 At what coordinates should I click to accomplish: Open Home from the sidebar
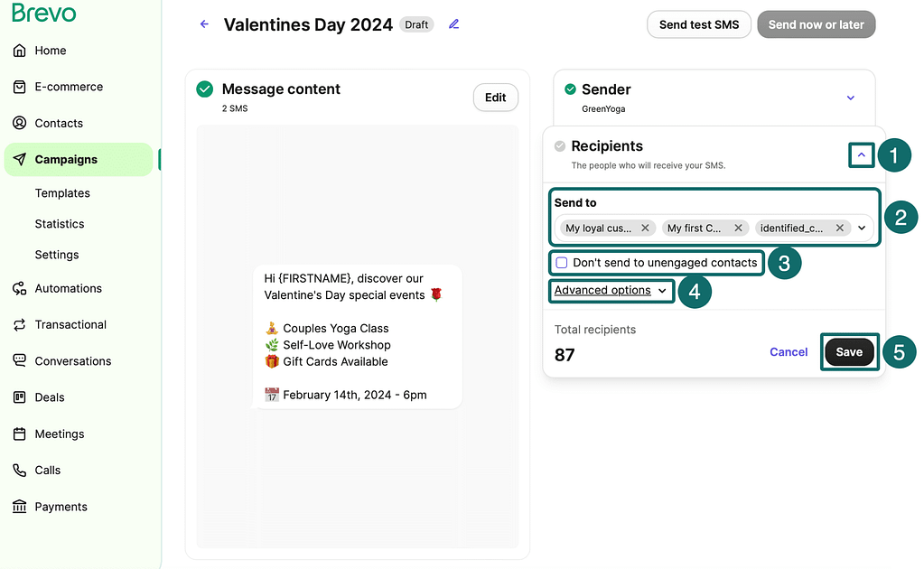tap(51, 51)
